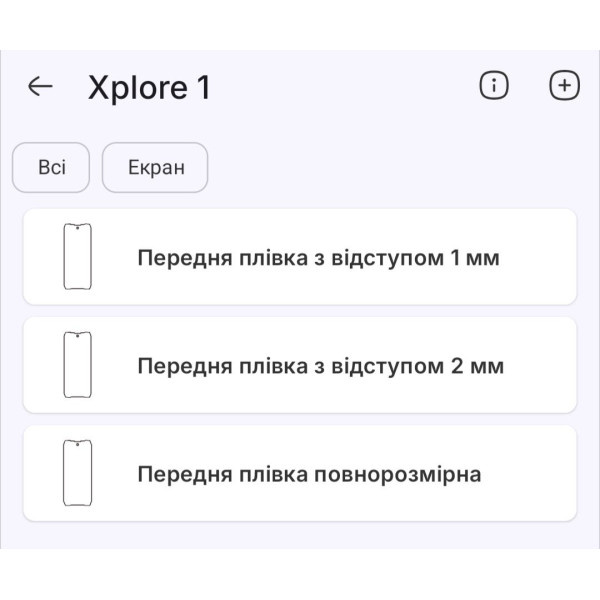600x600 pixels.
Task: Click the Xplore 1 page title
Action: pyautogui.click(x=149, y=87)
